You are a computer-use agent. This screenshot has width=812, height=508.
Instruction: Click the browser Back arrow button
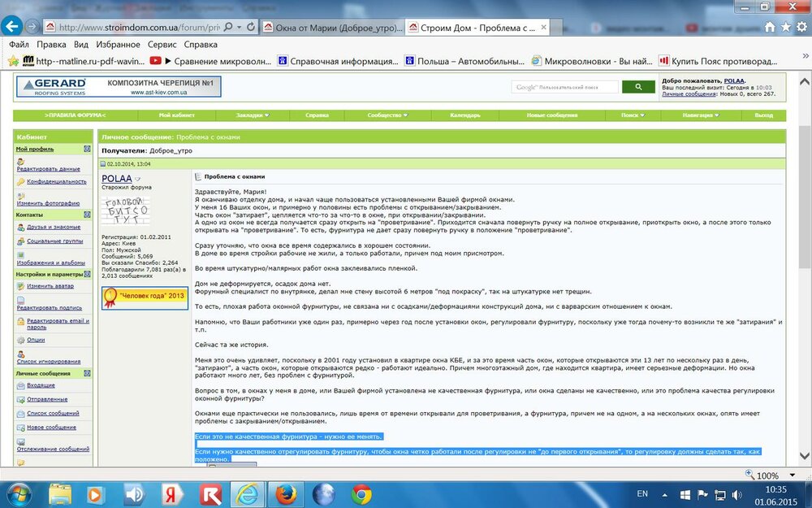click(x=11, y=26)
